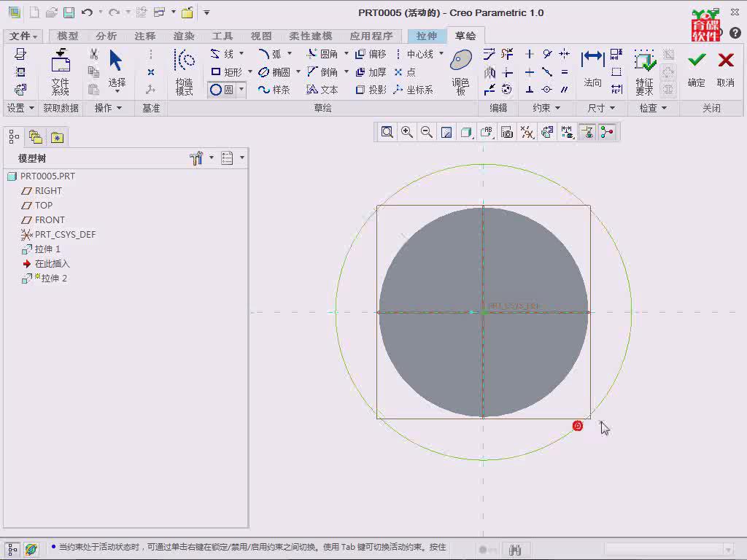Viewport: 747px width, 560px height.
Task: Toggle the navigator panel from status bar
Action: pos(13,549)
